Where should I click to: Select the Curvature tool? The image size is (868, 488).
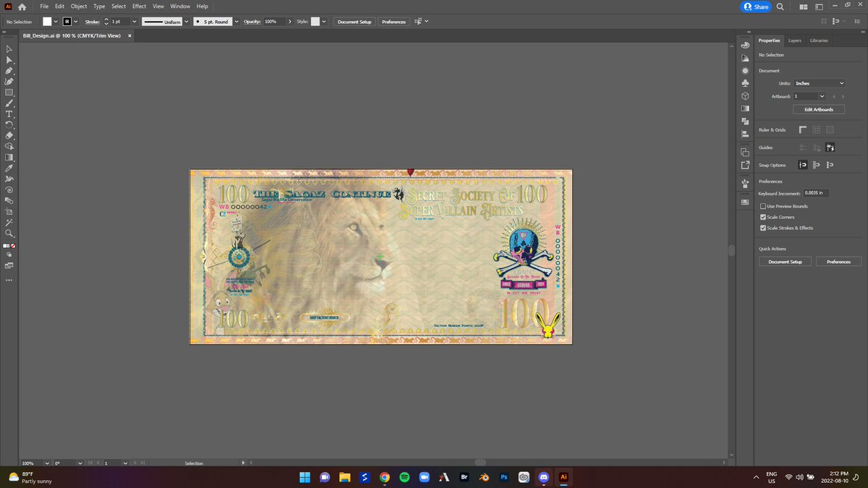(x=9, y=82)
